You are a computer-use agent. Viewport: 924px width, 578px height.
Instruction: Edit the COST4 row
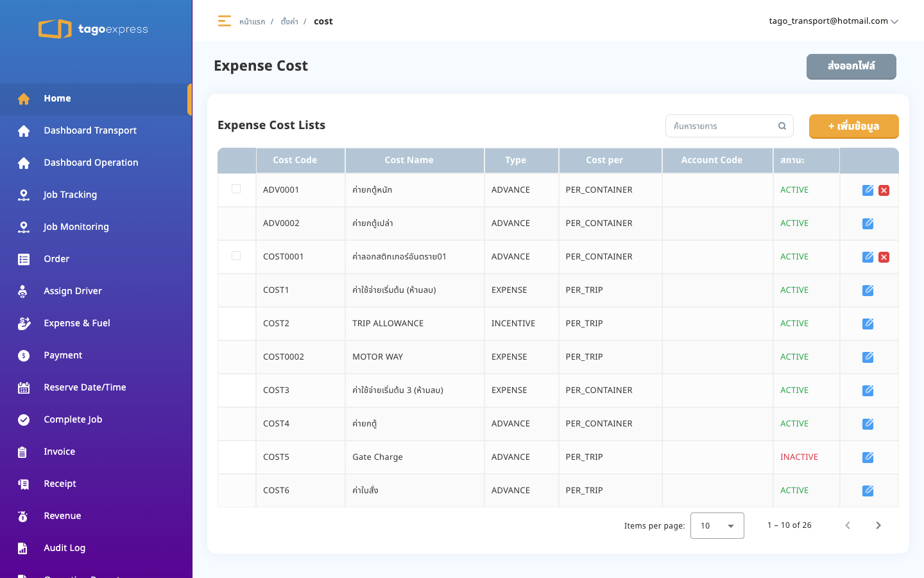[868, 424]
